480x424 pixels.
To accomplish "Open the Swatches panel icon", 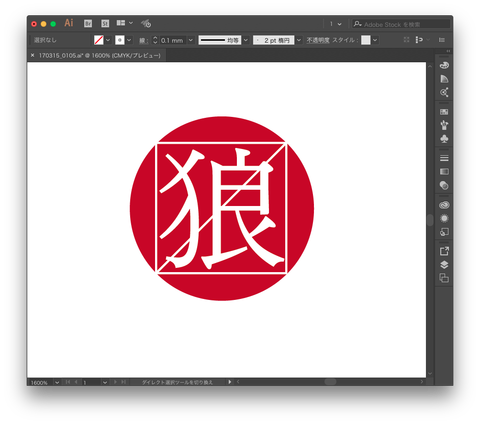I will [x=444, y=112].
